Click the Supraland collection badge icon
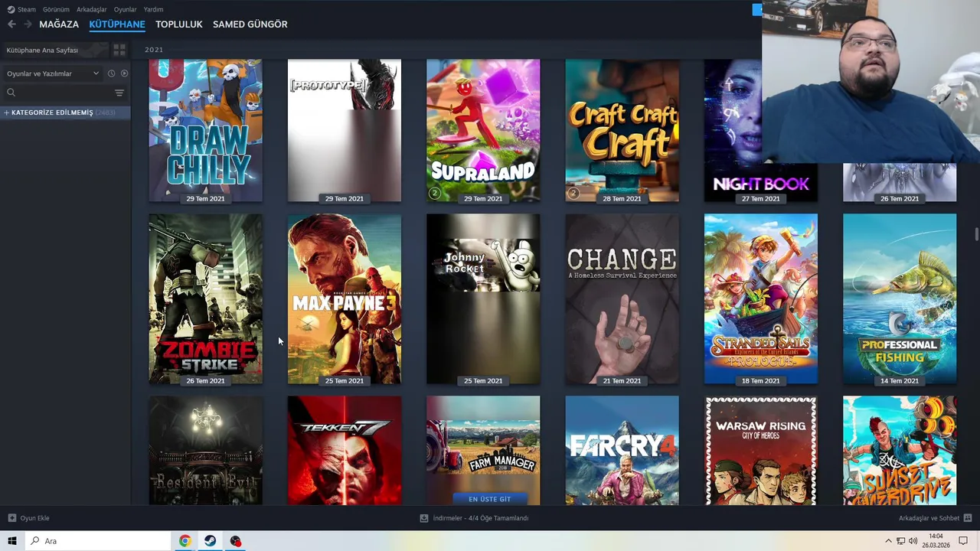The width and height of the screenshot is (980, 551). pos(435,193)
